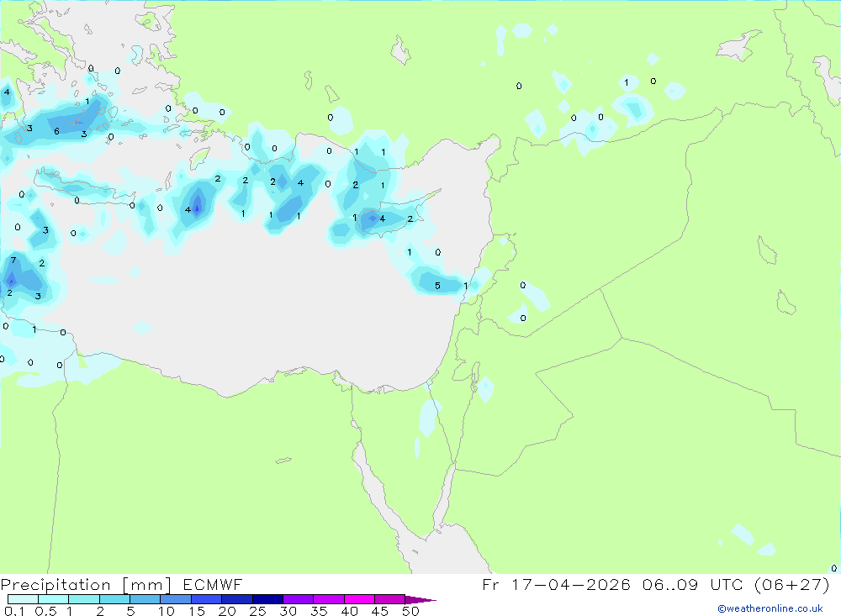Click the 'Precipitation [mm]' title text
Image resolution: width=841 pixels, height=616 pixels.
click(x=86, y=585)
